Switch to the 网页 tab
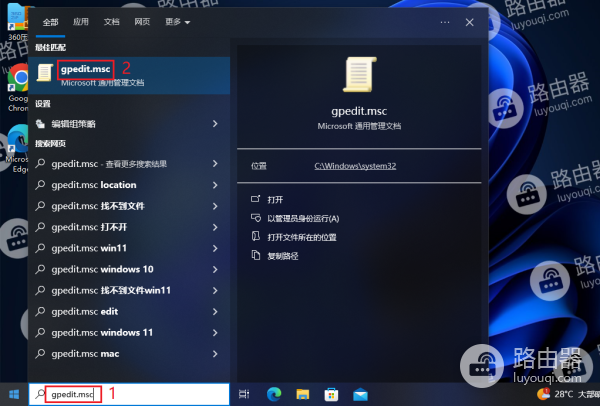Image resolution: width=600 pixels, height=406 pixels. (142, 22)
